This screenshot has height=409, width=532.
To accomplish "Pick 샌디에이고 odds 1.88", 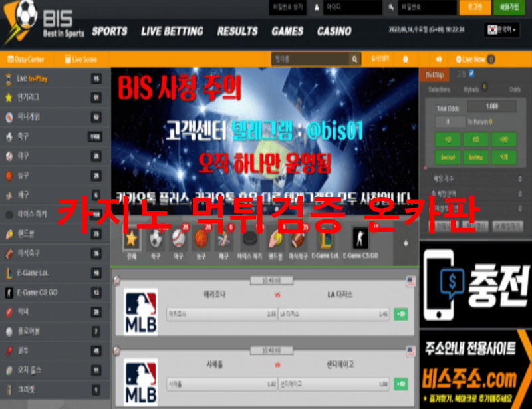I will pos(333,384).
